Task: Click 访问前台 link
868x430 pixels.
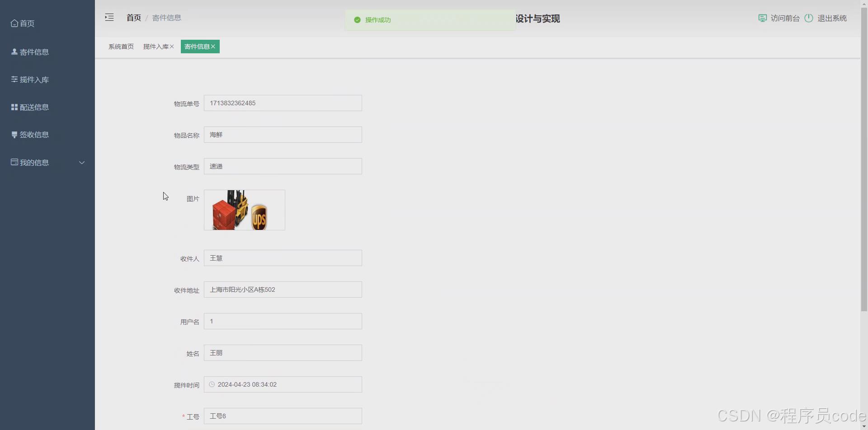Action: click(x=785, y=18)
